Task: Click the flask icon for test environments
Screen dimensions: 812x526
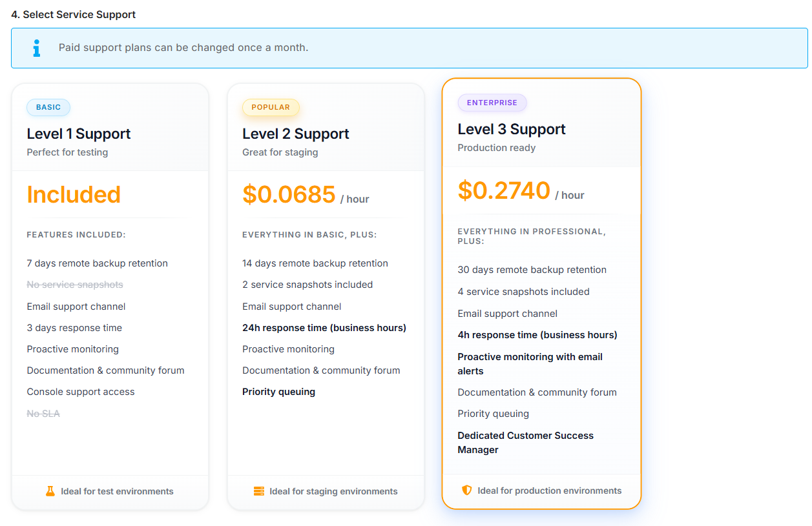Action: [x=50, y=491]
